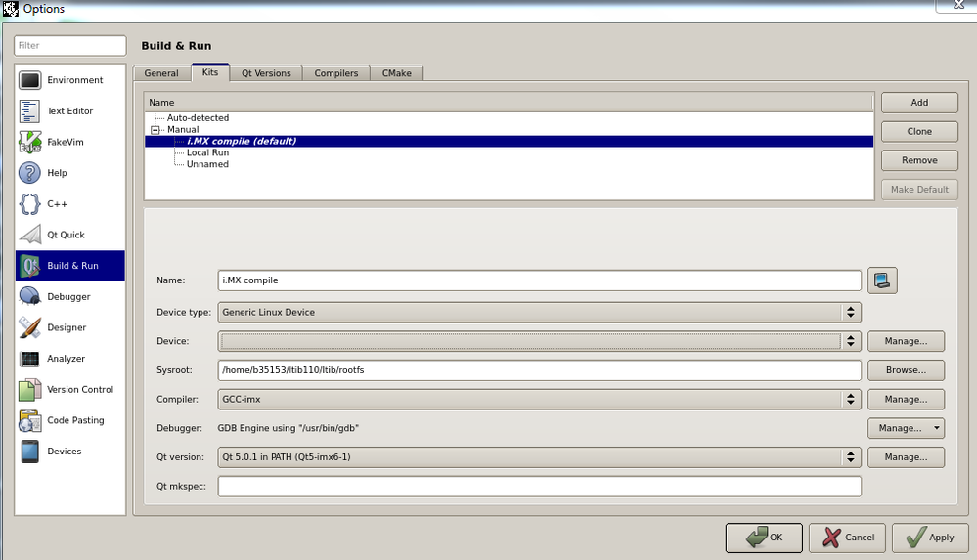977x560 pixels.
Task: Open the Compiler dropdown showing GCC-imx
Action: (x=540, y=400)
